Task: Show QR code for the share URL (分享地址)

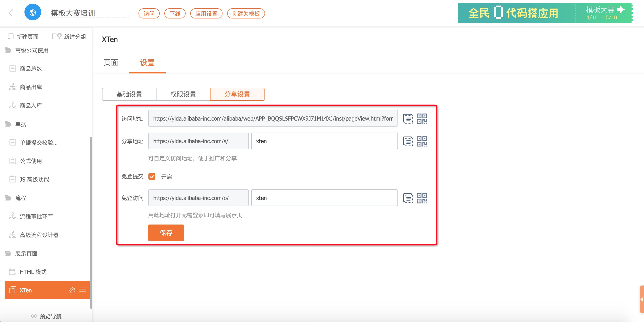Action: (422, 141)
